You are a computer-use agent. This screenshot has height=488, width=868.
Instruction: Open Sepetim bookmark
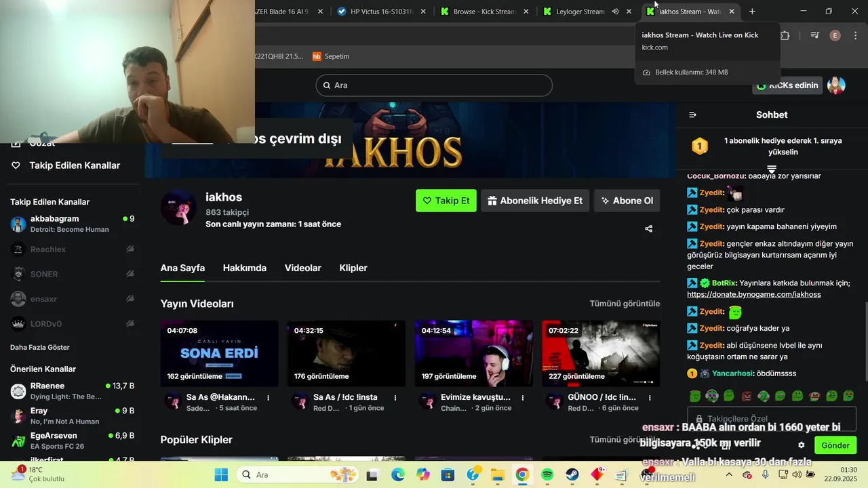click(x=331, y=56)
